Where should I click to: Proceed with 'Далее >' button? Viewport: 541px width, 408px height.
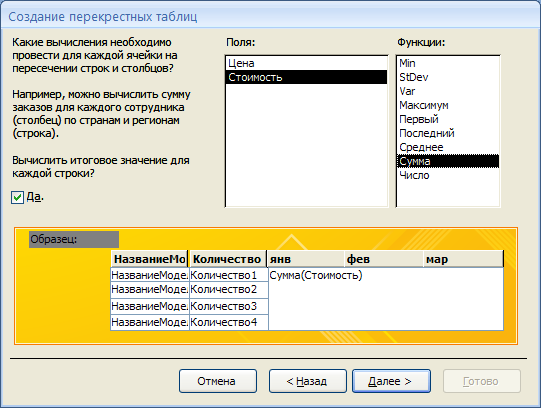[391, 381]
